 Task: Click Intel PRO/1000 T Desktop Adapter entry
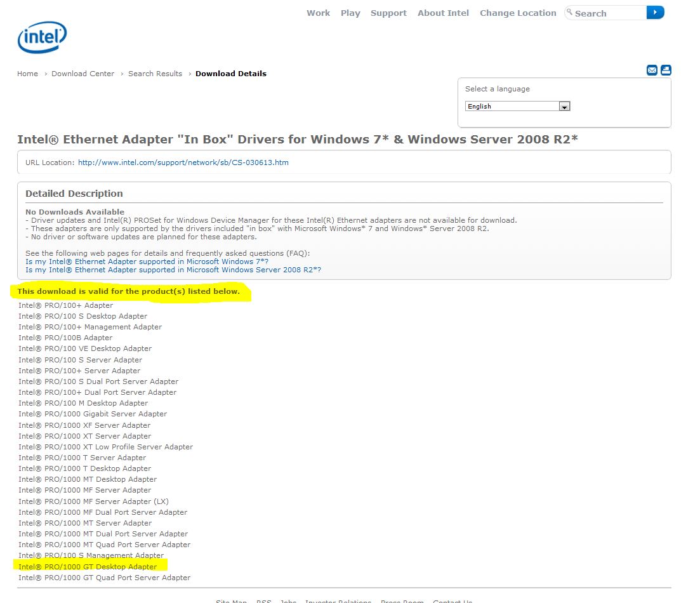pos(85,468)
